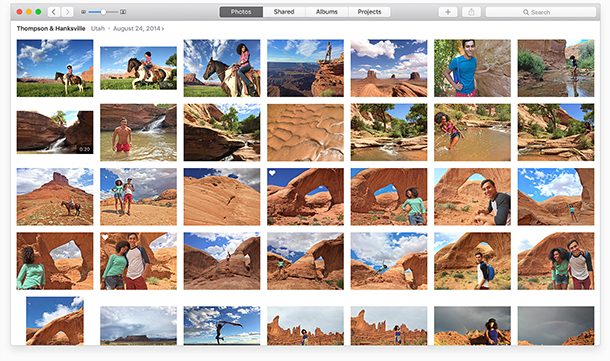Select the smooth sandstone dome photo
The image size is (610, 361).
222,197
